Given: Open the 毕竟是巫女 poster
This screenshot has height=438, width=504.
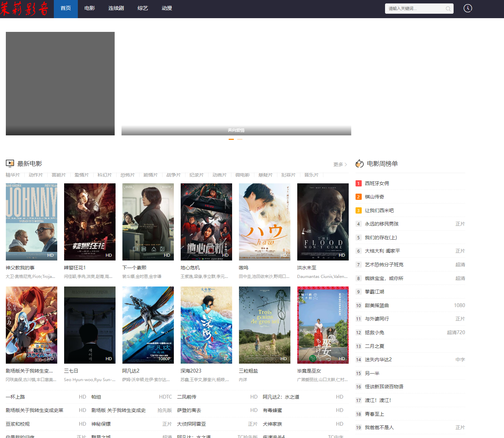Looking at the screenshot, I should (323, 325).
